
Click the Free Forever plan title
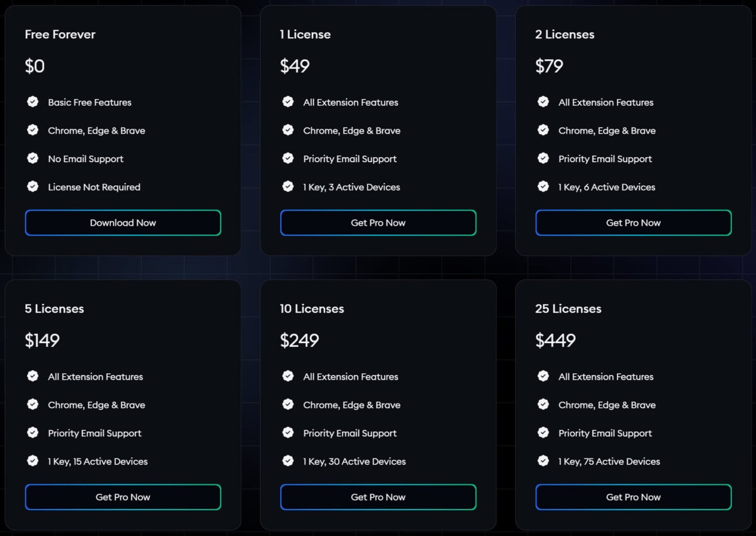(60, 34)
